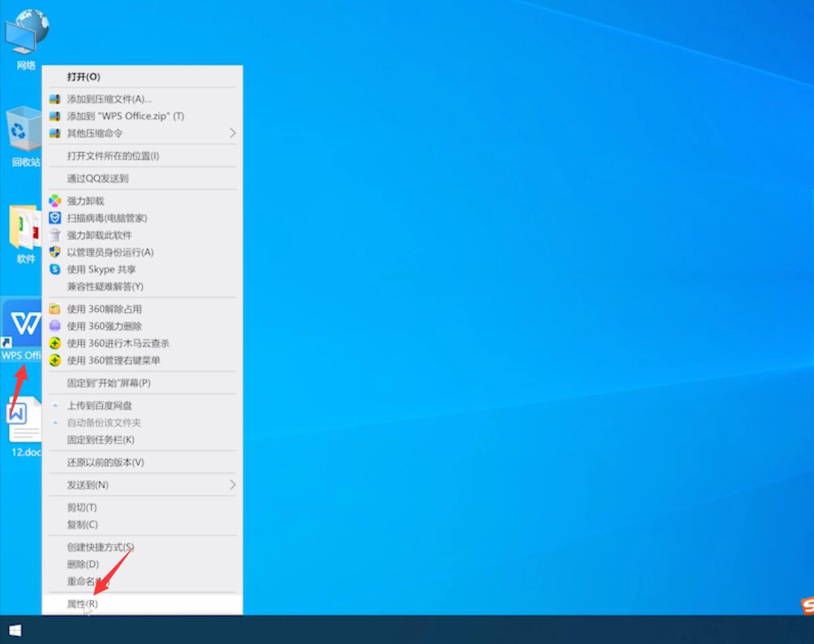Viewport: 814px width, 644px height.
Task: Select the 12.doc file icon
Action: tap(24, 427)
